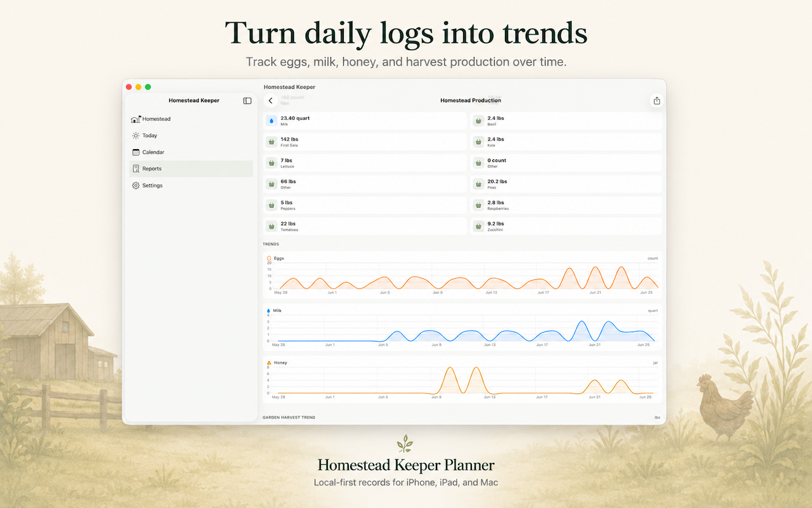Click the '7 lbs' Lettuce value
812x508 pixels.
tap(287, 161)
